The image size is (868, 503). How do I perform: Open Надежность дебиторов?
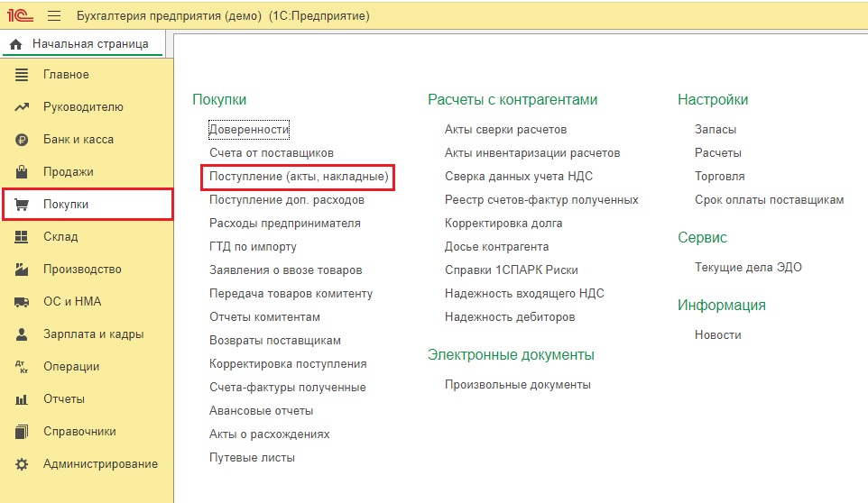(x=510, y=317)
